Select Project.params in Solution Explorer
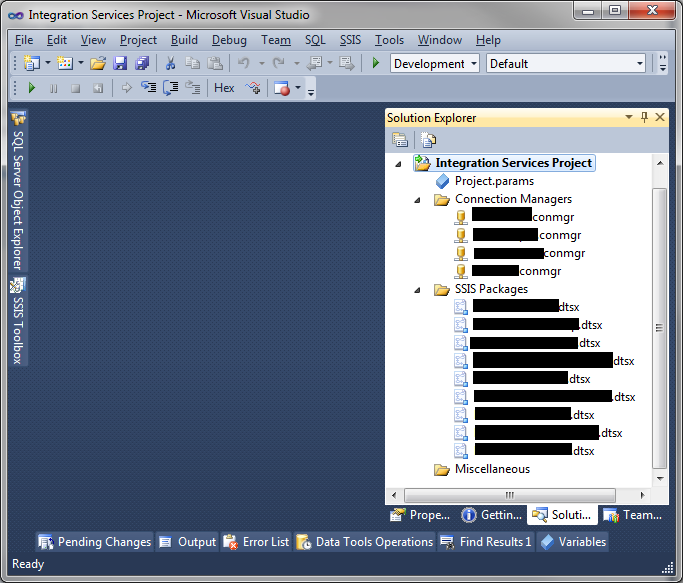The height and width of the screenshot is (583, 683). [494, 181]
